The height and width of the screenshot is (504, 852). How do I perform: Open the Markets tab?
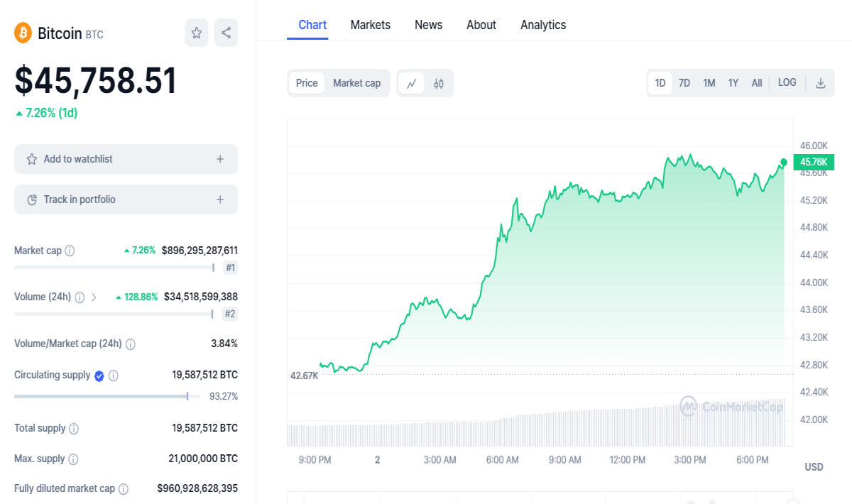pos(371,25)
